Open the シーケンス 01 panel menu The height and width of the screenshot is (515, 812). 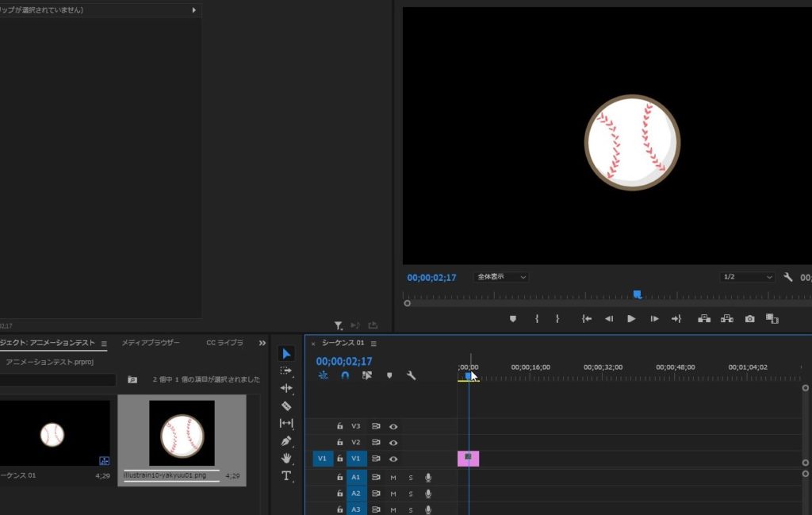pos(373,344)
